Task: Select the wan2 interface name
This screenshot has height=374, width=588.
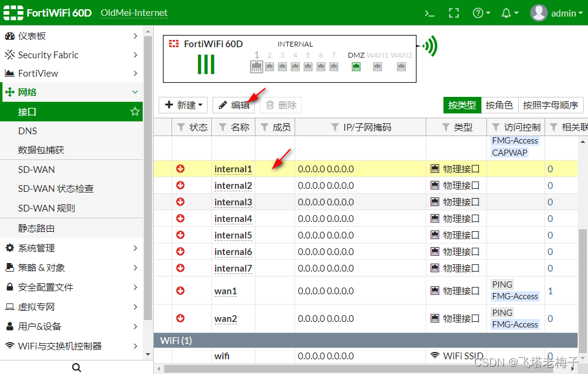Action: click(x=226, y=319)
